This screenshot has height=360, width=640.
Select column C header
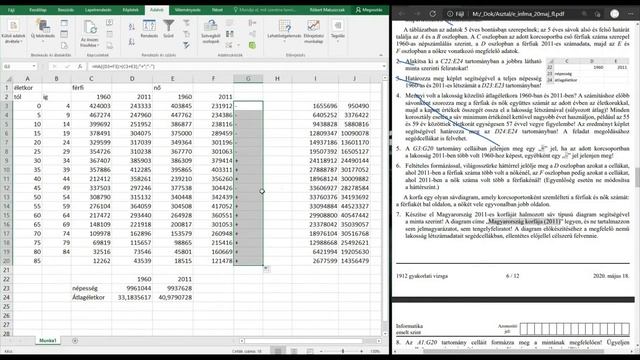pos(91,78)
